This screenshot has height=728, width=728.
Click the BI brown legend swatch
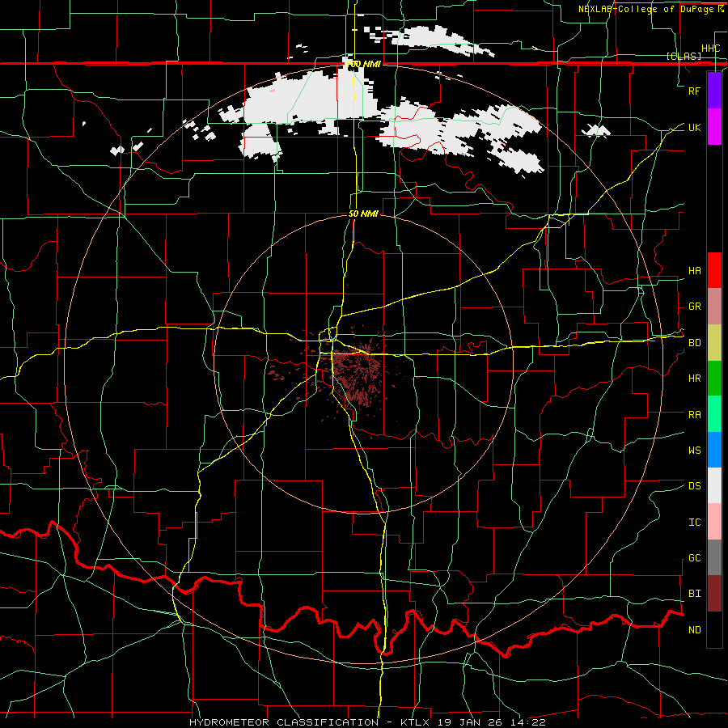click(714, 594)
